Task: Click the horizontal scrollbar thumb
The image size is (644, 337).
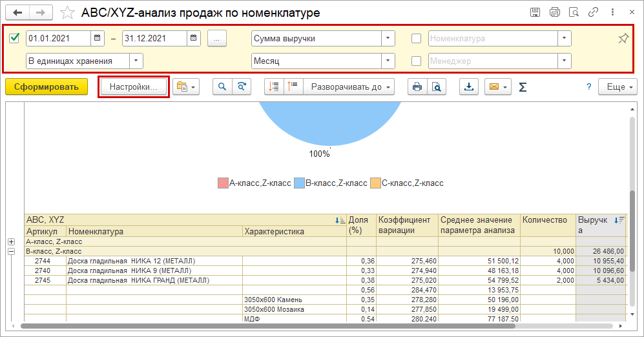Action: pyautogui.click(x=268, y=326)
